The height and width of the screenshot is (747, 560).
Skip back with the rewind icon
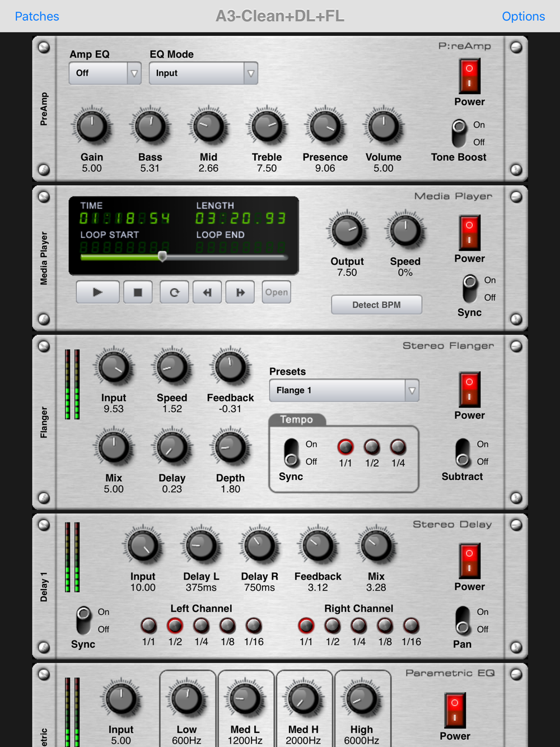[207, 292]
